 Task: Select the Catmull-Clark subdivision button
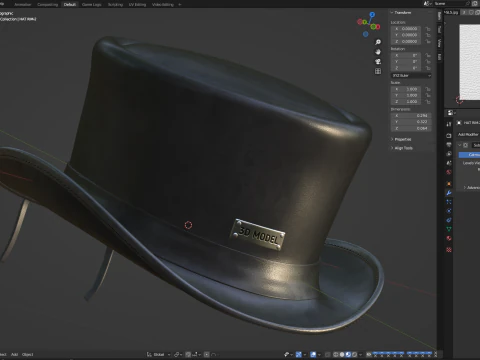[469, 155]
